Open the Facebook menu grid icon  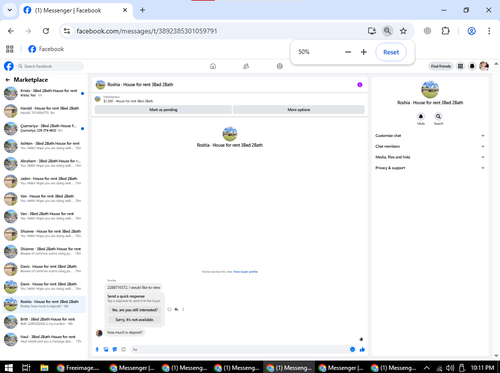pyautogui.click(x=460, y=66)
